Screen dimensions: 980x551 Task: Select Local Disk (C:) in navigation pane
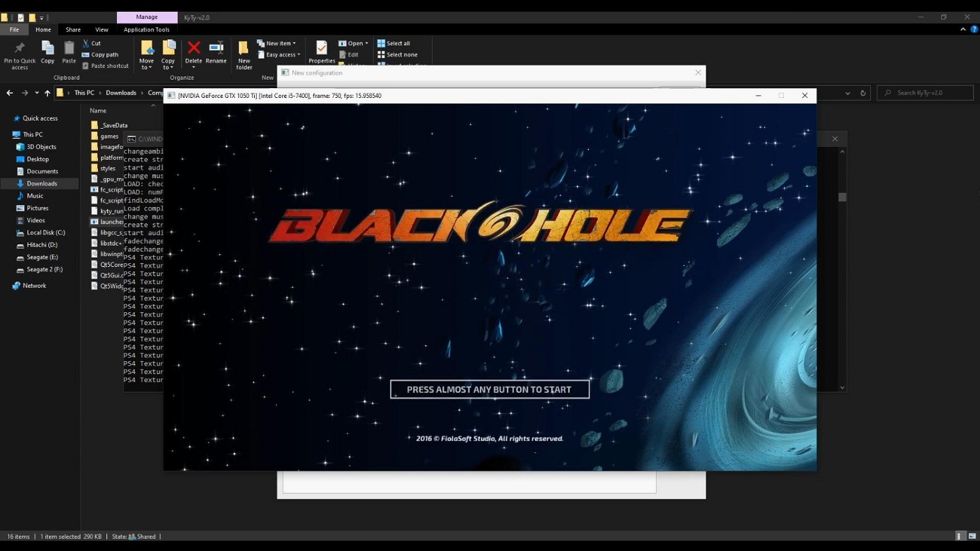pyautogui.click(x=46, y=232)
